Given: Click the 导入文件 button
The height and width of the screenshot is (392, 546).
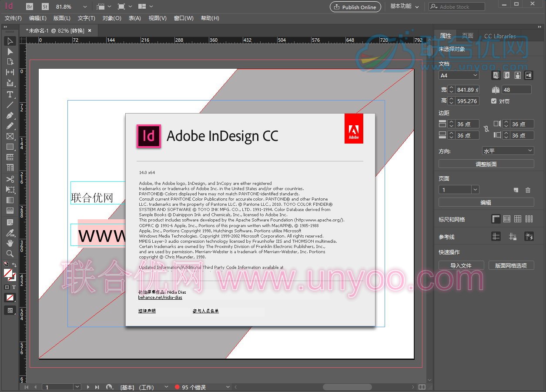Looking at the screenshot, I should [461, 265].
